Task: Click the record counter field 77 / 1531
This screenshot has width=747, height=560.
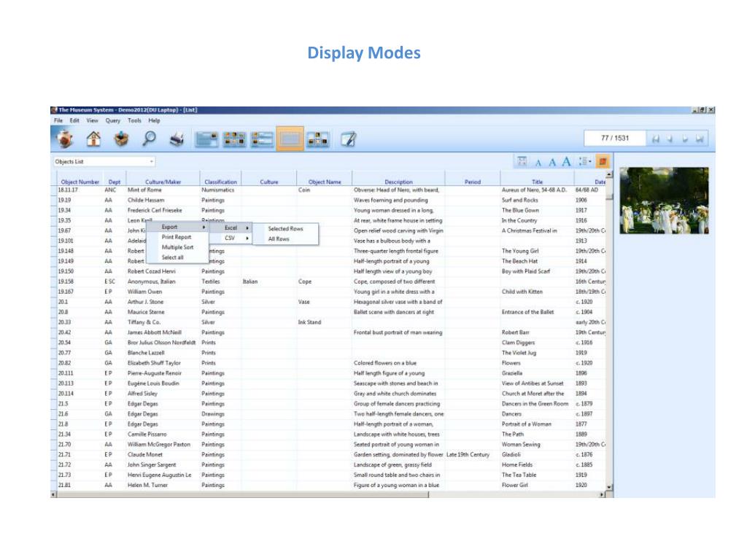Action: point(614,138)
